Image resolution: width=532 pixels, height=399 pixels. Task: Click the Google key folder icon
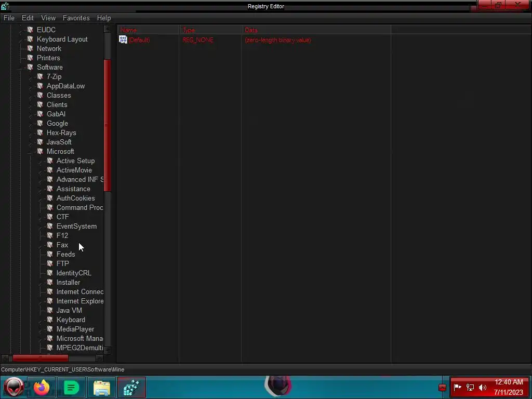(40, 123)
